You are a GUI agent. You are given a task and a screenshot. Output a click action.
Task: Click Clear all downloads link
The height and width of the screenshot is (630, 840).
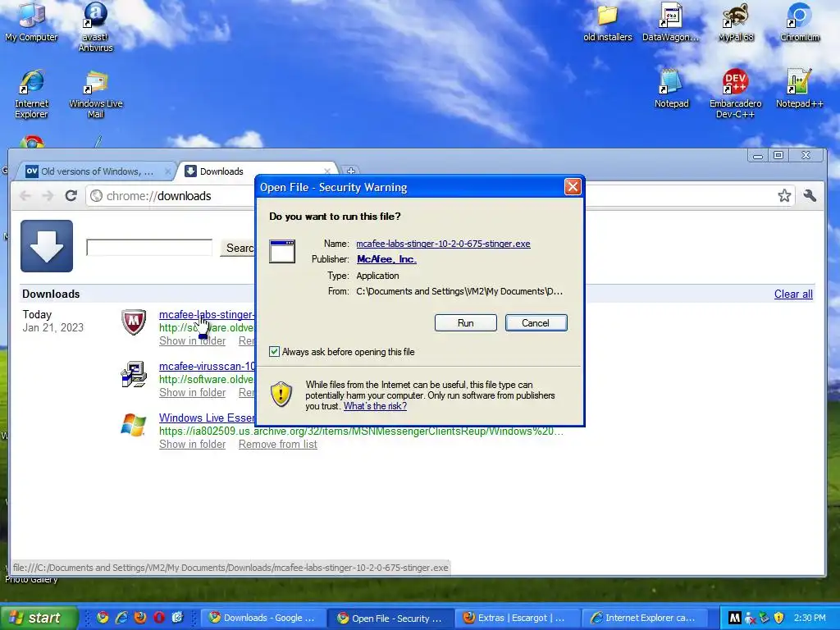(x=793, y=294)
